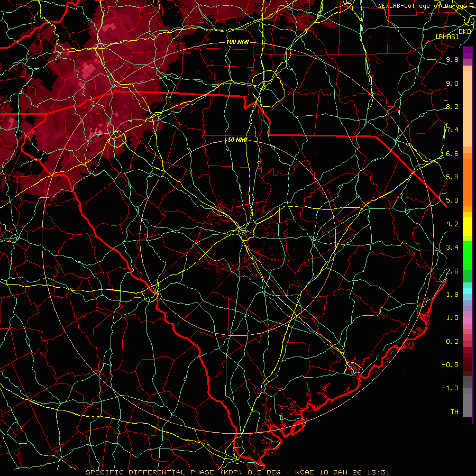This screenshot has height=476, width=476.
Task: Select the 4.2 legend value
Action: point(452,224)
